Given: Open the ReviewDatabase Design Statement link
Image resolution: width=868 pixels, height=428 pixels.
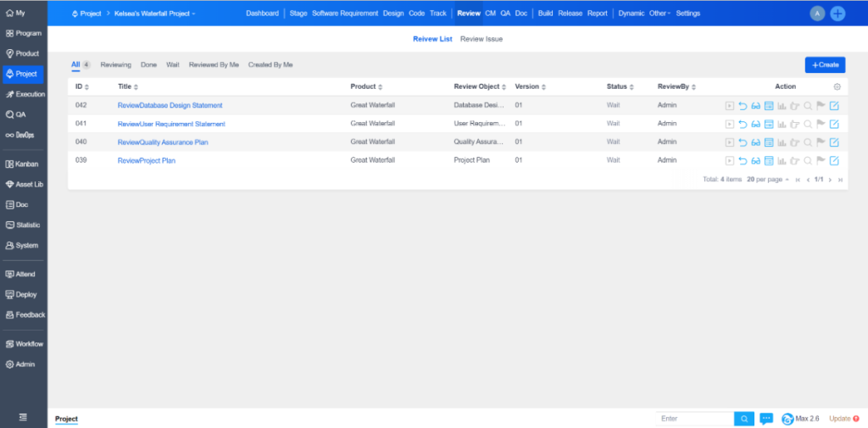Looking at the screenshot, I should pyautogui.click(x=170, y=106).
